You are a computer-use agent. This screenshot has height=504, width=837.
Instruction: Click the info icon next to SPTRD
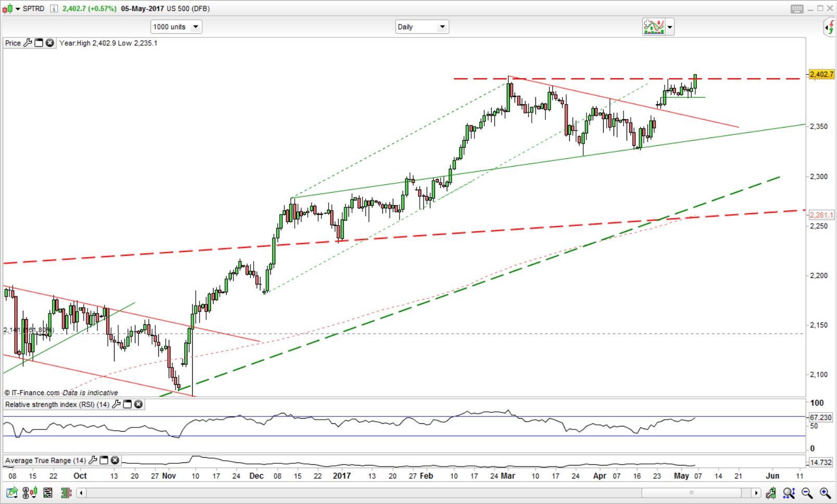53,8
